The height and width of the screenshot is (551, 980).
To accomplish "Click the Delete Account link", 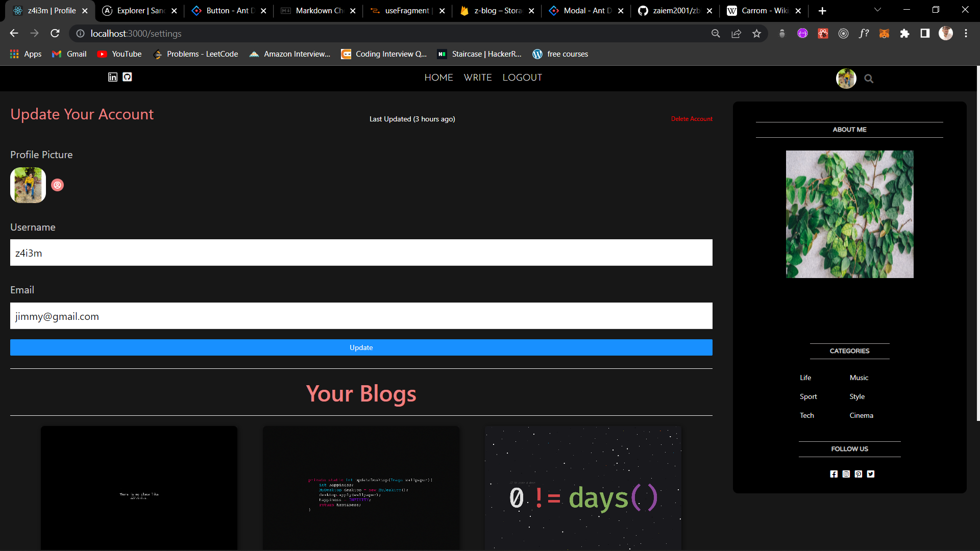I will 692,118.
